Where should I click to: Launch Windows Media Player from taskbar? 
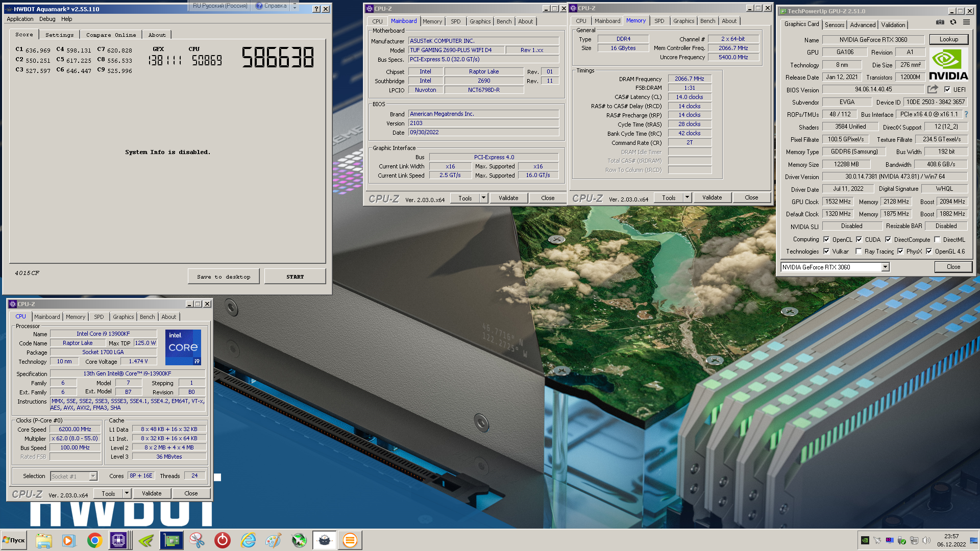pos(68,540)
